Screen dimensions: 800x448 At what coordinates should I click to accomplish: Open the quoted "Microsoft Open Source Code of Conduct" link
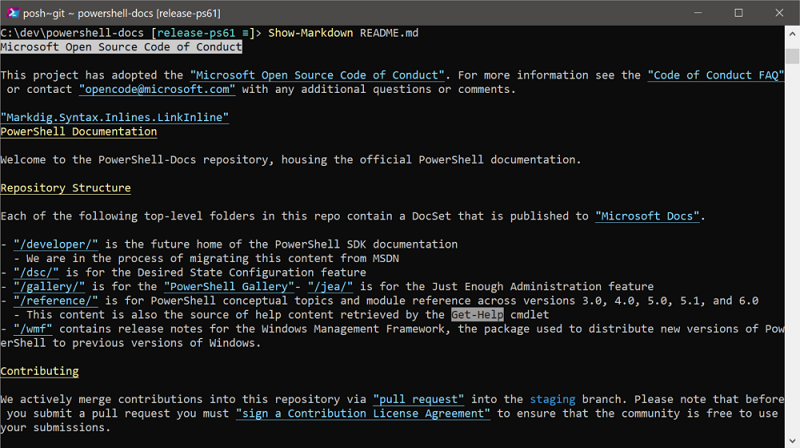tap(318, 75)
